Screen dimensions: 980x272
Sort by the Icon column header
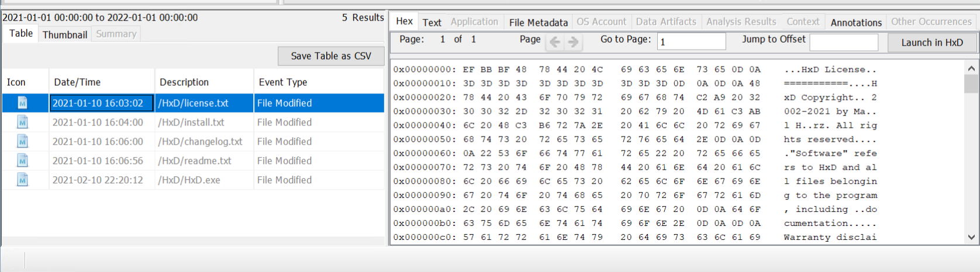pyautogui.click(x=26, y=82)
